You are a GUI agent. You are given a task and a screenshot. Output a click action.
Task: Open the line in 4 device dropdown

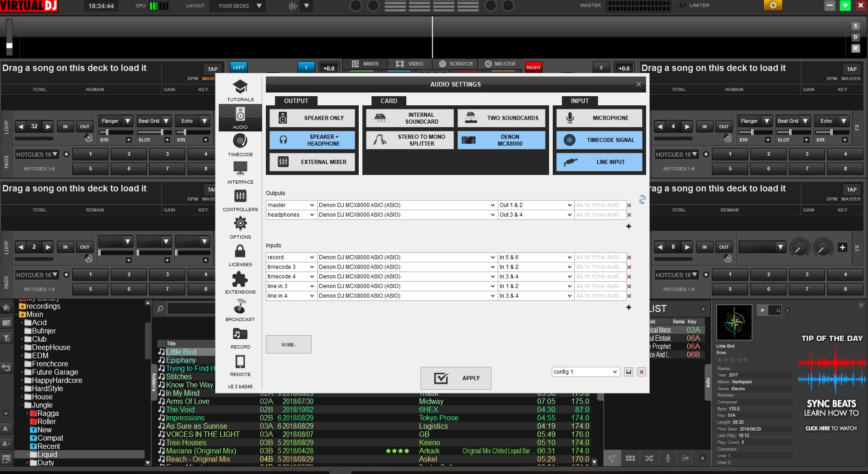[407, 296]
